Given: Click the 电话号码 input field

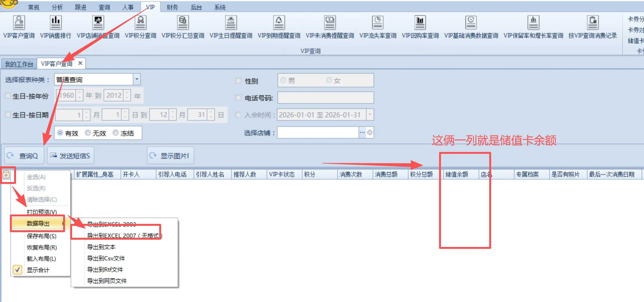Looking at the screenshot, I should 325,98.
